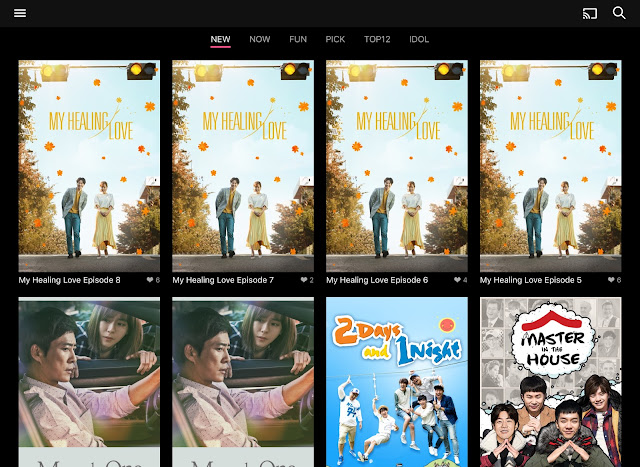Click the title 'My Healing Love Episode 8'
This screenshot has width=640, height=467.
(x=69, y=280)
